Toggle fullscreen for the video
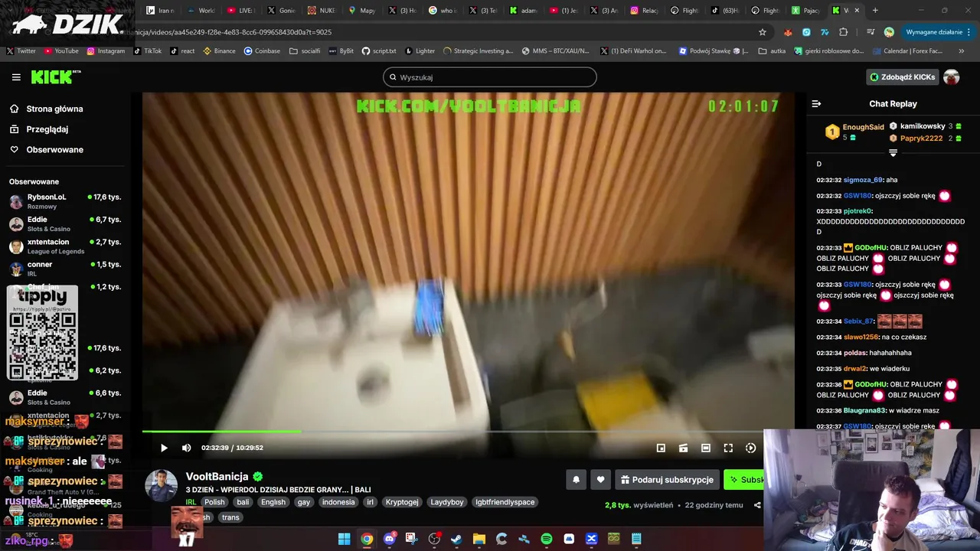This screenshot has width=980, height=551. 728,448
